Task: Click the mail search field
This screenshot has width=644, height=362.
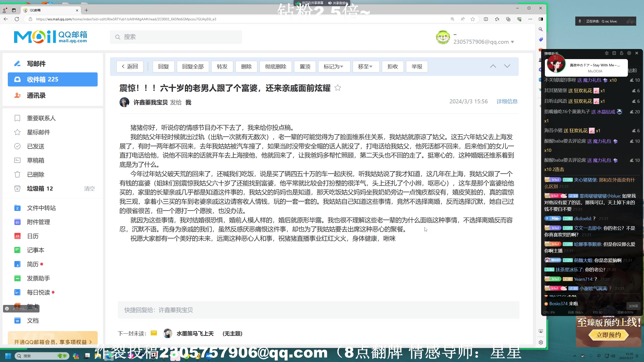Action: (x=176, y=37)
